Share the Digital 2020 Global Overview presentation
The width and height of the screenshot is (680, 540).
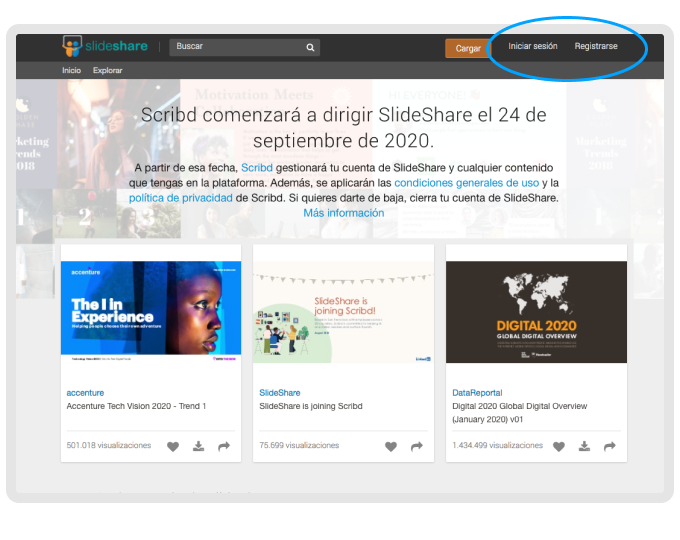point(610,446)
